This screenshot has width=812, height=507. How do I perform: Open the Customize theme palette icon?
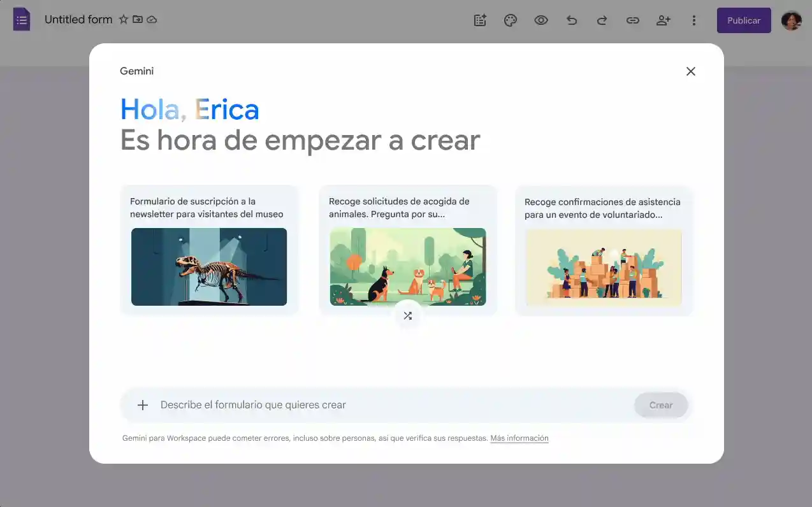pyautogui.click(x=510, y=20)
